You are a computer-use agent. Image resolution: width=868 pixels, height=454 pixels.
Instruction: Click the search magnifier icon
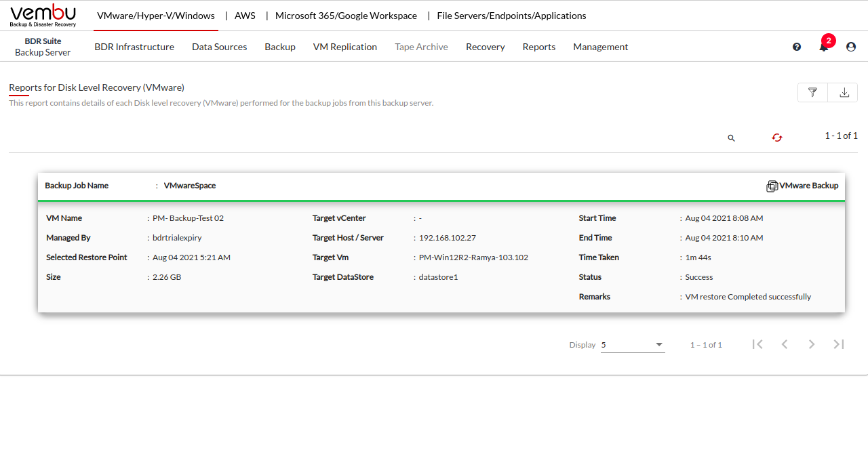pyautogui.click(x=731, y=138)
